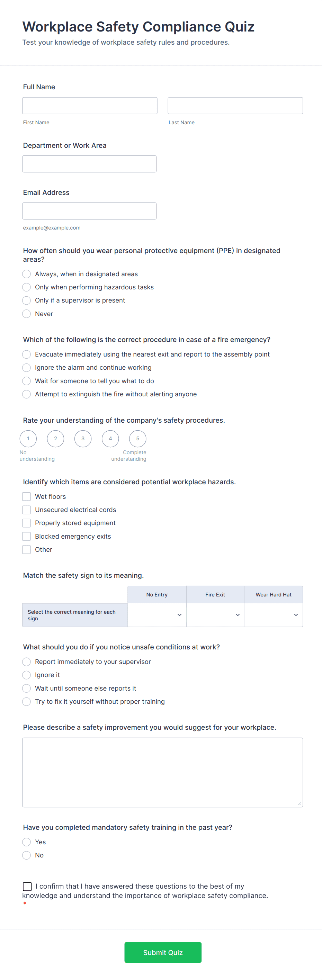Open the "No Entry" meaning dropdown
This screenshot has width=322, height=980.
[x=156, y=615]
